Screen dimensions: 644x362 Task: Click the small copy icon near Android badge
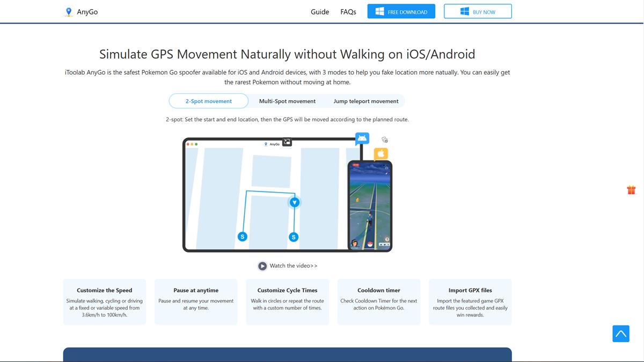(385, 140)
